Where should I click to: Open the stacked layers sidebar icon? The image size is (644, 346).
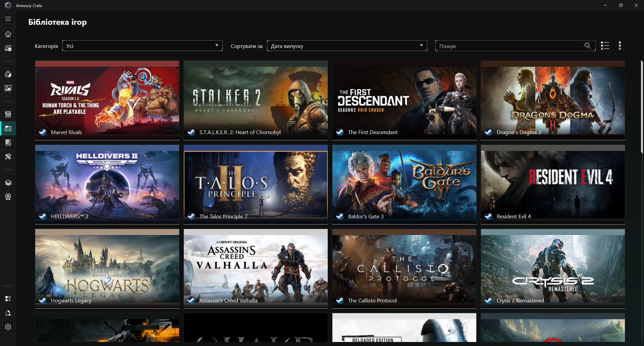click(x=8, y=183)
